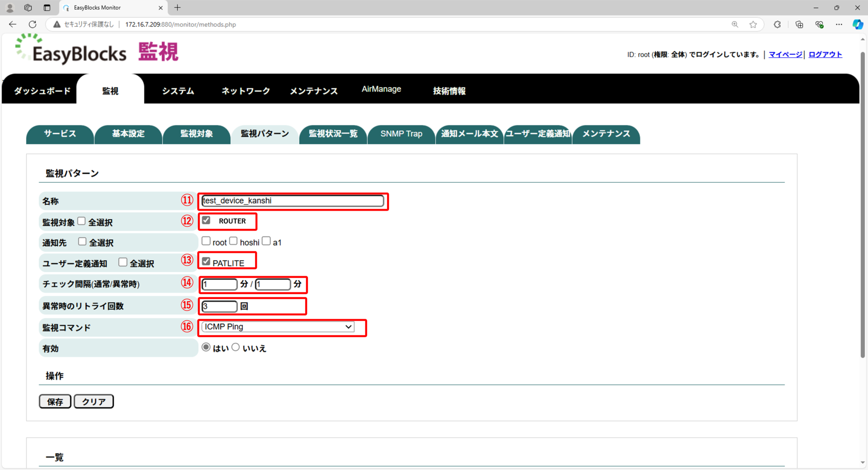Image resolution: width=868 pixels, height=470 pixels.
Task: Click the favorites star in address bar
Action: click(753, 24)
